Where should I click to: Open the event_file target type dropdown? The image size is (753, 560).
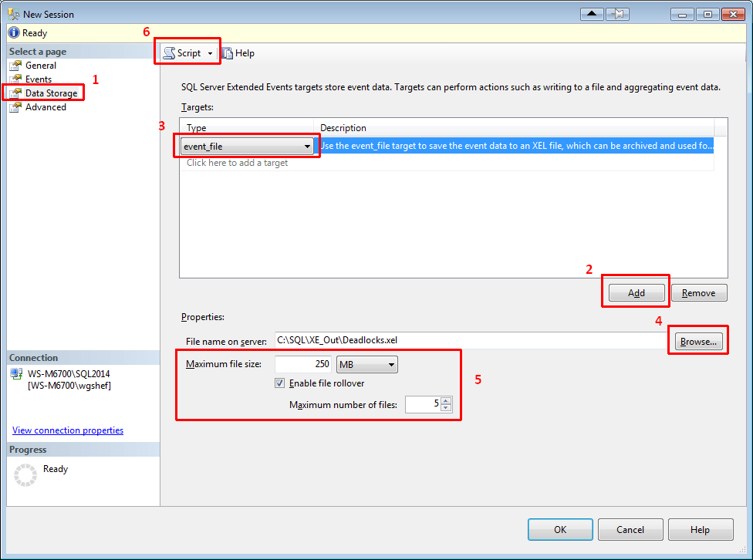click(x=307, y=145)
